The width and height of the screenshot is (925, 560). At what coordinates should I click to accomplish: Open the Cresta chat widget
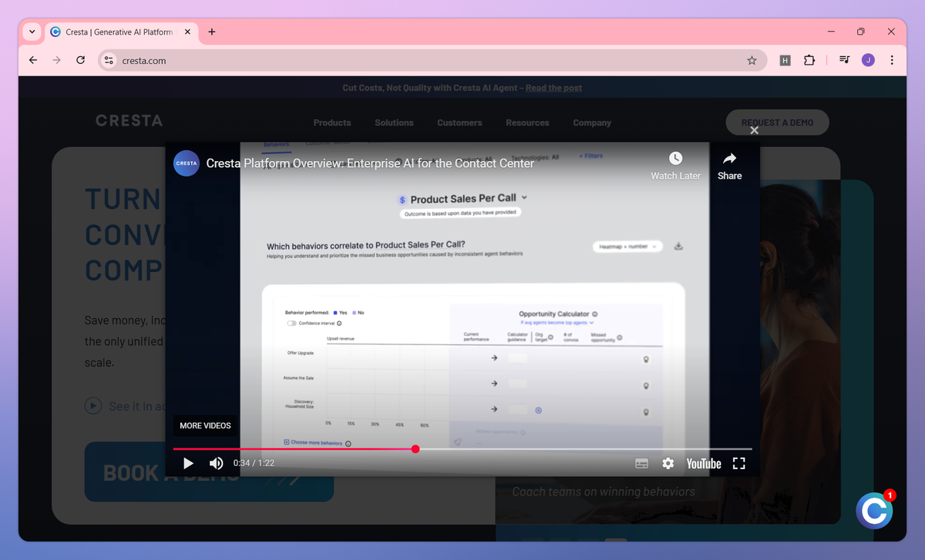[x=874, y=510]
